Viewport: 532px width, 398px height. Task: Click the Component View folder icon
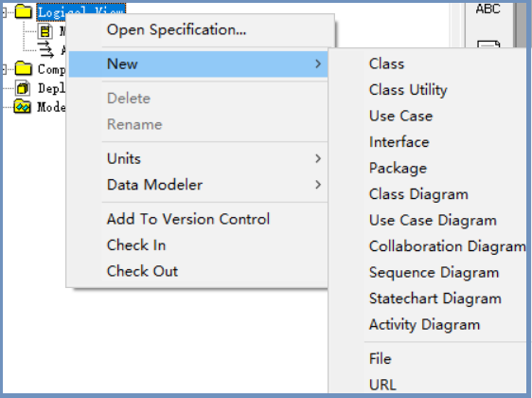pyautogui.click(x=24, y=68)
